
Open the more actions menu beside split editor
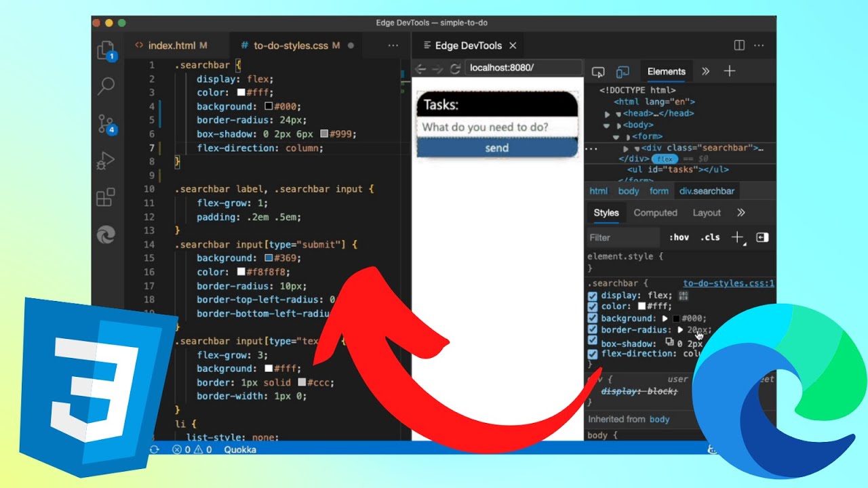point(759,45)
